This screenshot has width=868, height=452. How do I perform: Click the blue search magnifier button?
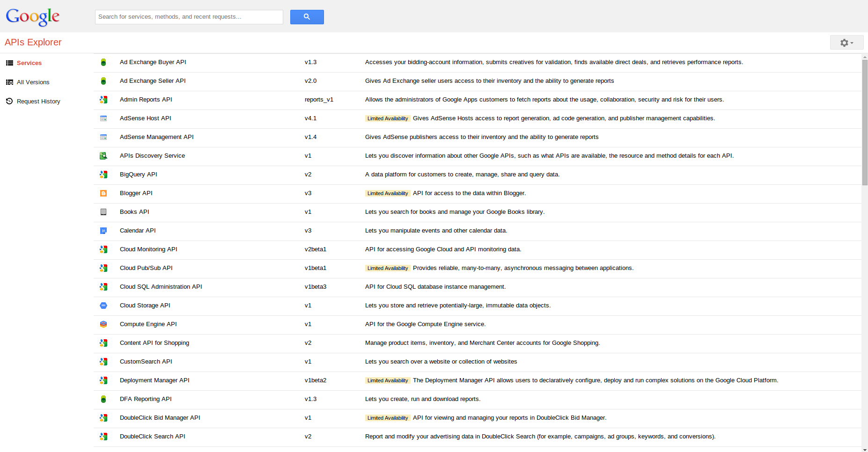pyautogui.click(x=307, y=17)
